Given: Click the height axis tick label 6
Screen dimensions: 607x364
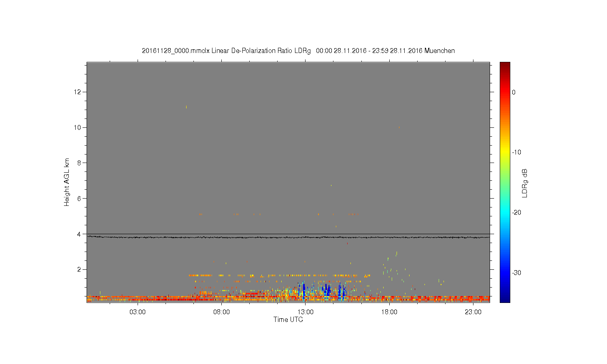Looking at the screenshot, I should click(x=80, y=199).
